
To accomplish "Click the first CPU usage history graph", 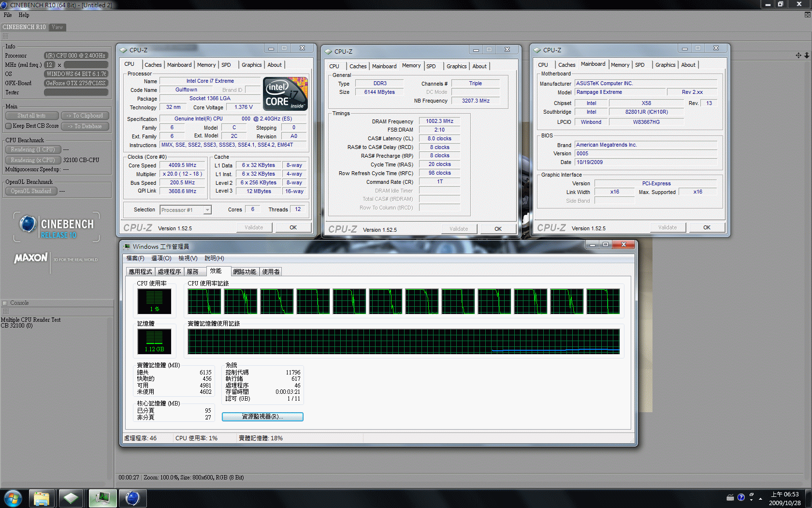I will (x=204, y=301).
